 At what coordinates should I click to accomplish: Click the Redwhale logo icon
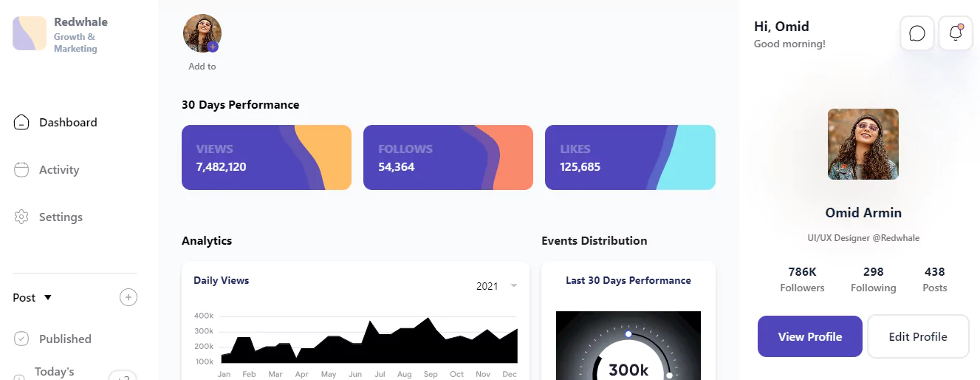(x=30, y=33)
